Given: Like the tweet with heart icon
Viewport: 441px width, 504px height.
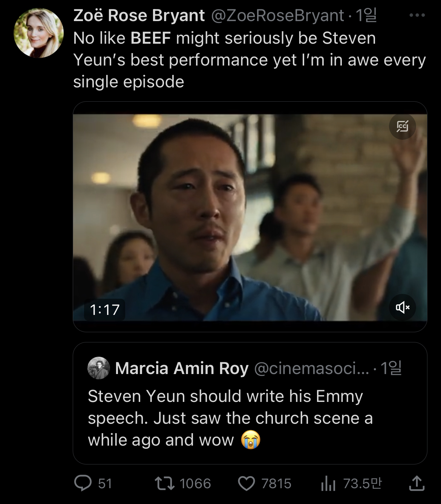Looking at the screenshot, I should click(247, 483).
